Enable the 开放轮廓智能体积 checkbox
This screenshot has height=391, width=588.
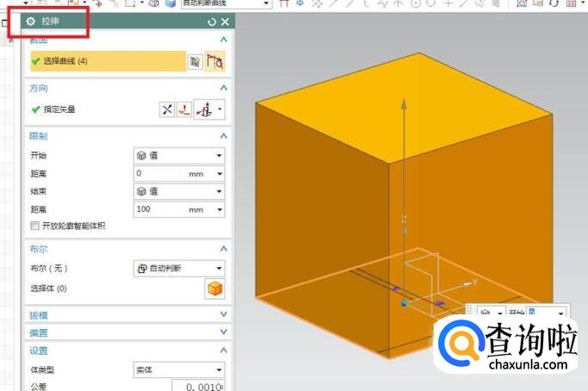(x=35, y=226)
